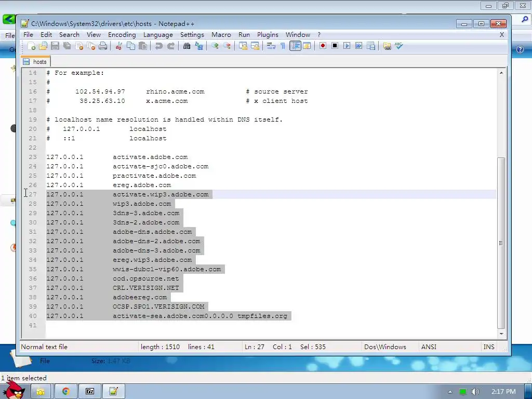Open the Window menu
The height and width of the screenshot is (399, 532).
[x=298, y=35]
